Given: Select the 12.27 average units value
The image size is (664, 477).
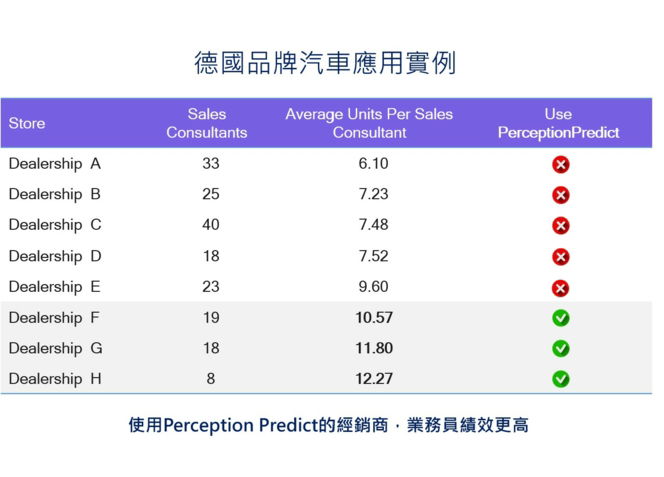Looking at the screenshot, I should (x=373, y=379).
